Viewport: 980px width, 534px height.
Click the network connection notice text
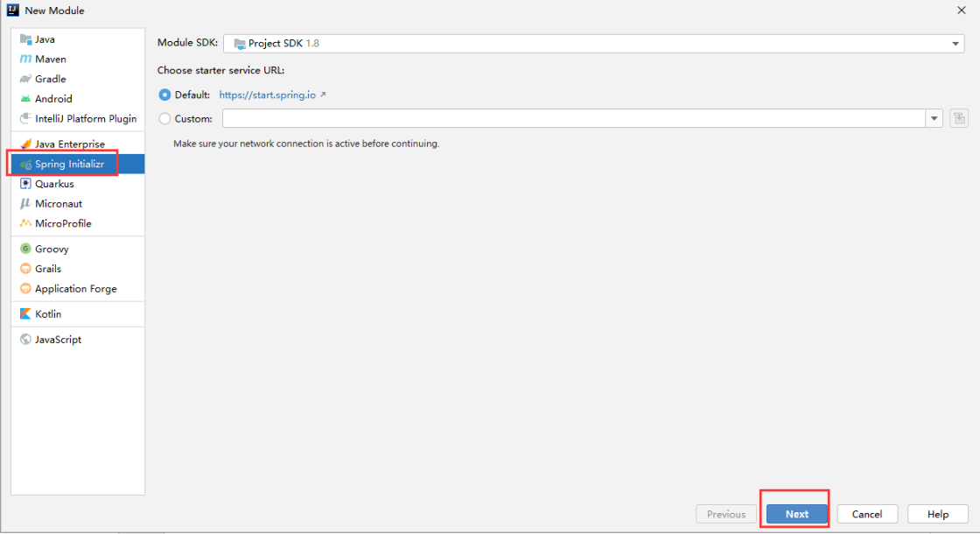point(306,144)
